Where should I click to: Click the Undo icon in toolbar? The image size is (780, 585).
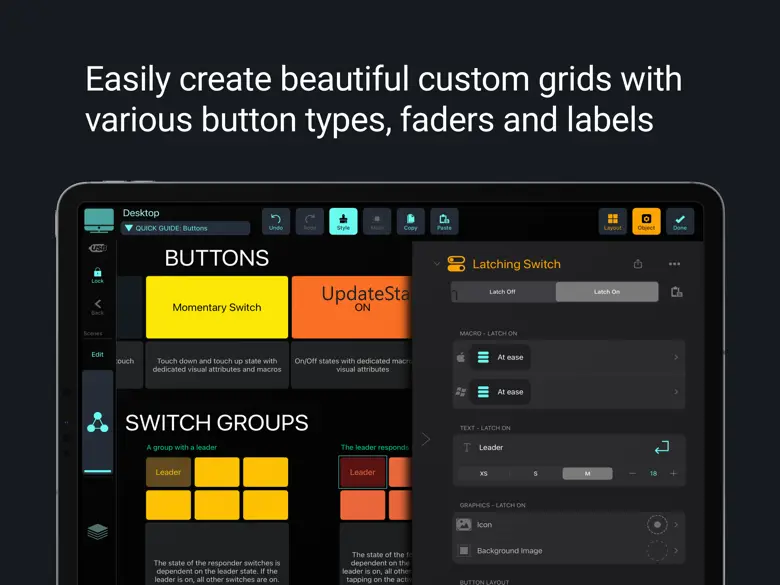click(x=276, y=221)
